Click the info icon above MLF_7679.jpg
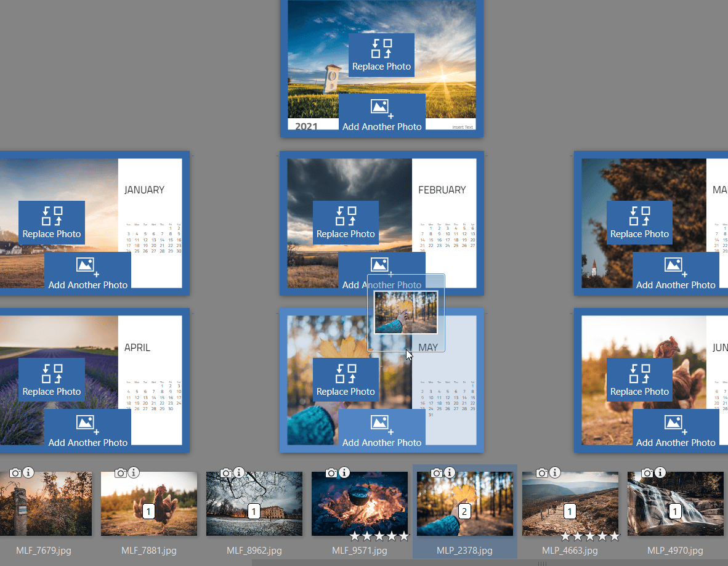728x566 pixels. (x=28, y=472)
